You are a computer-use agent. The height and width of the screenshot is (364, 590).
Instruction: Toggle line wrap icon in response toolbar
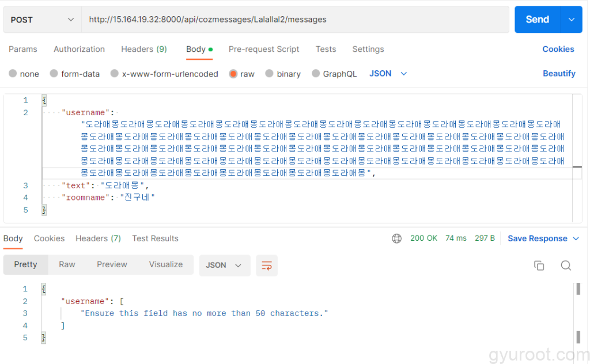pos(266,266)
